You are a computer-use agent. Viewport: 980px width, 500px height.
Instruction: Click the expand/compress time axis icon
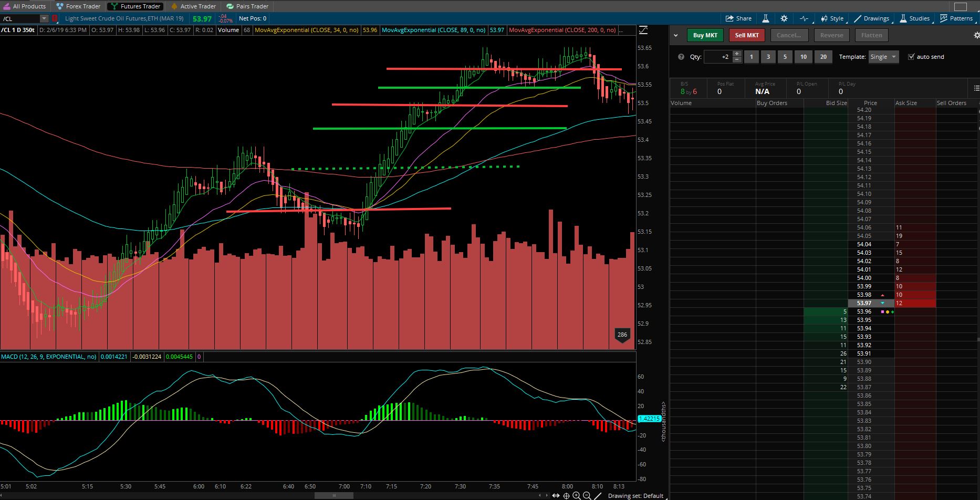pyautogui.click(x=556, y=495)
